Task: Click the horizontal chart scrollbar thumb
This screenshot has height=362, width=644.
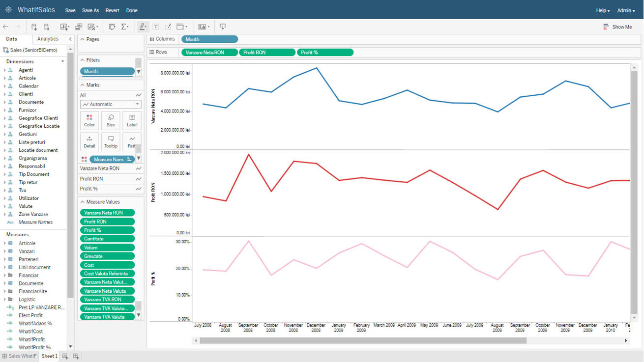Action: click(x=363, y=340)
